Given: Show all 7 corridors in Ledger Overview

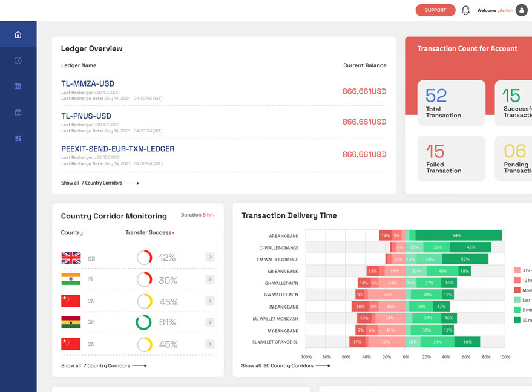Looking at the screenshot, I should click(x=100, y=183).
